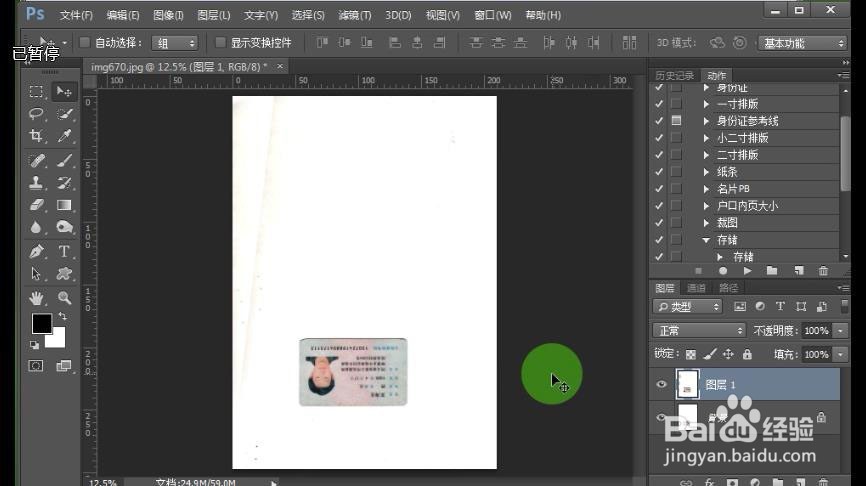
Task: Stop action playback or recording
Action: tap(698, 271)
